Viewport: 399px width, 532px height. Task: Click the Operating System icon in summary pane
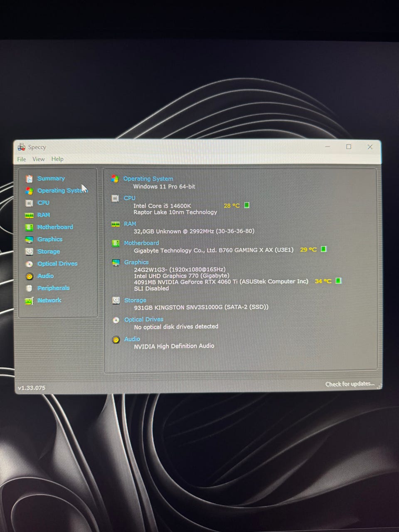tap(115, 179)
